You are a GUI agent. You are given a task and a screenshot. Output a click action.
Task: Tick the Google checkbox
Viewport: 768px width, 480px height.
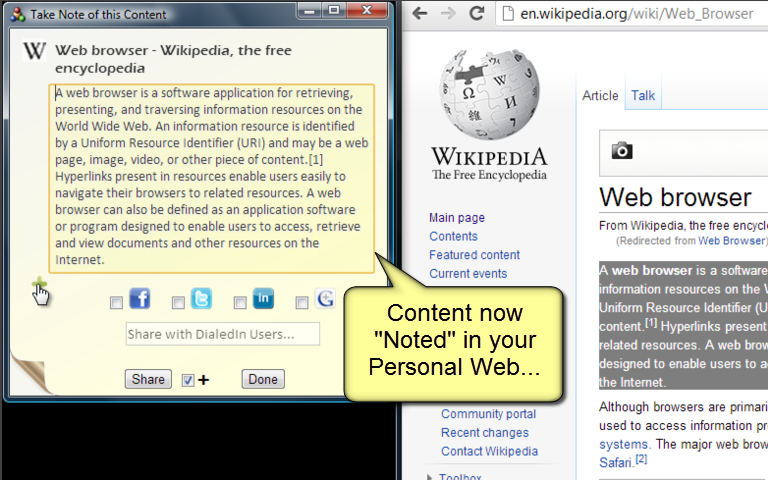(x=302, y=303)
